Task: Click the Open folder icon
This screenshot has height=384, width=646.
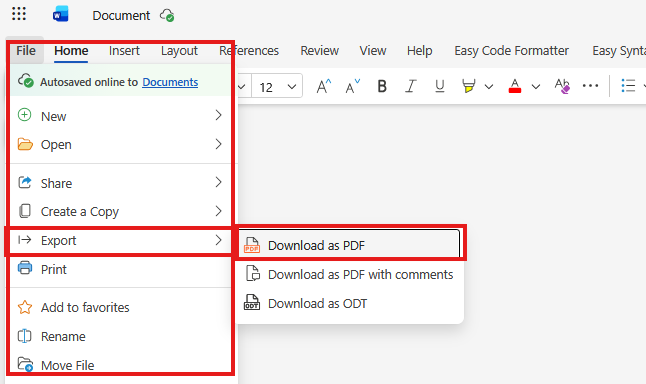Action: pyautogui.click(x=25, y=145)
